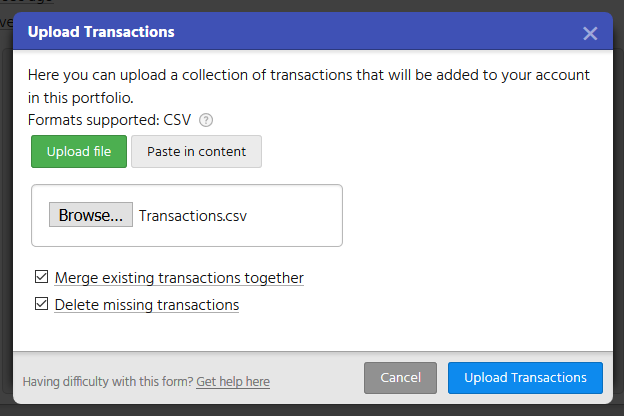Click the Upload Transactions dialog title
Screen dimensions: 624x416
pyautogui.click(x=101, y=32)
